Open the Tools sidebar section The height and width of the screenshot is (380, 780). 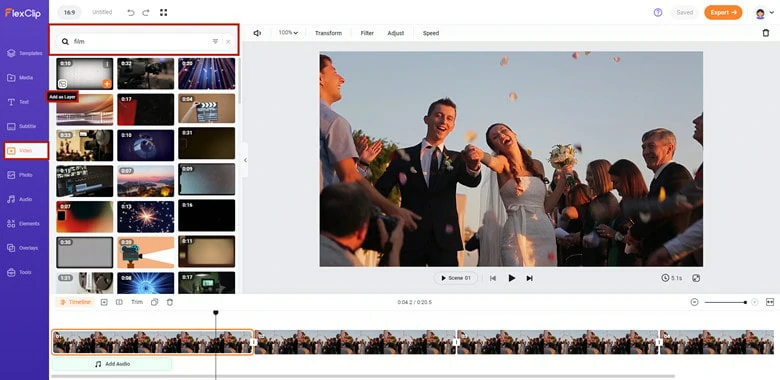pyautogui.click(x=19, y=273)
